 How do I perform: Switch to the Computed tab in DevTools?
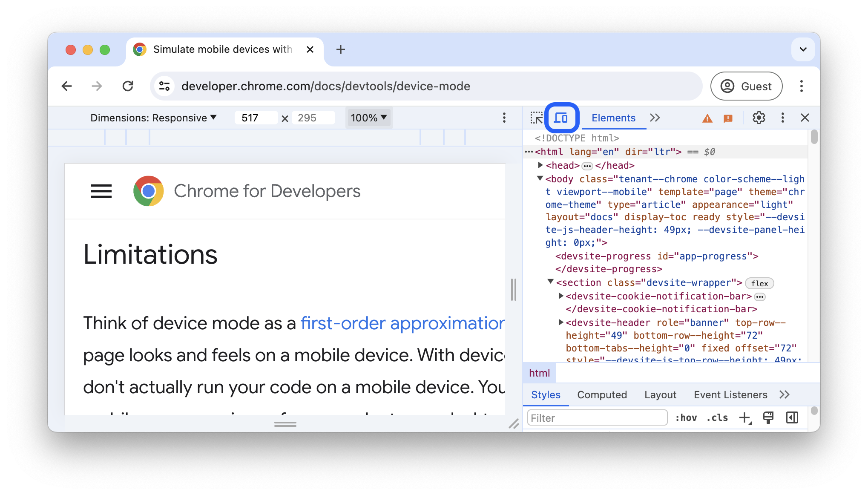click(x=602, y=394)
